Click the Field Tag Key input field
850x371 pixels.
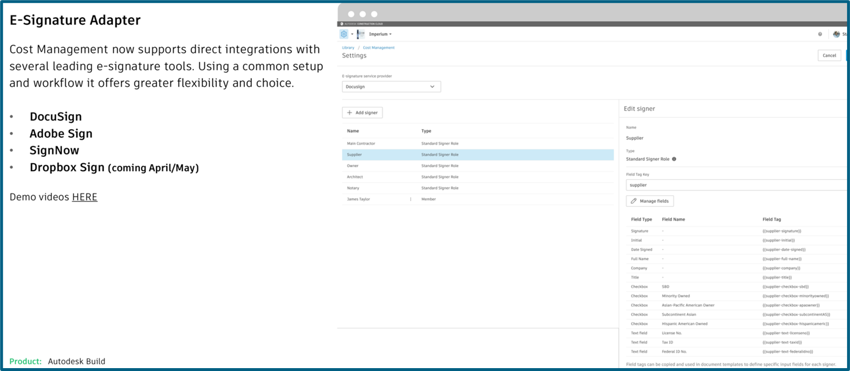click(737, 185)
